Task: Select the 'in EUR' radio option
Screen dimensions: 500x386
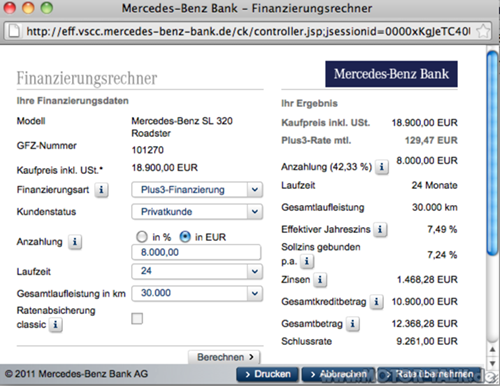Action: [185, 237]
